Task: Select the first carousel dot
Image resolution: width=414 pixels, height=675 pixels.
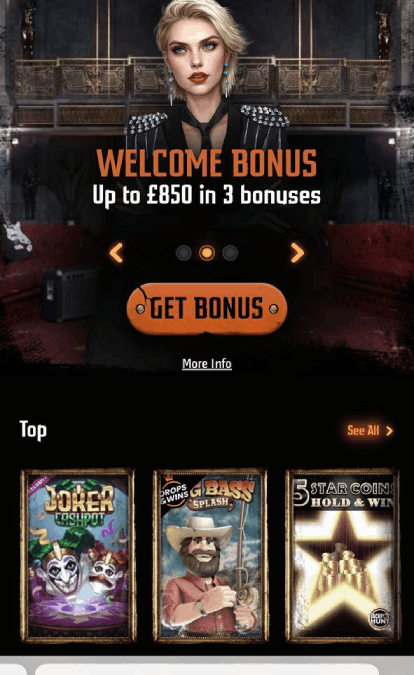Action: coord(184,253)
